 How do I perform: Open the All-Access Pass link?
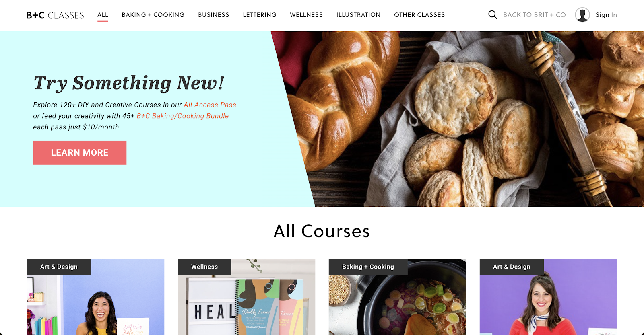(210, 105)
